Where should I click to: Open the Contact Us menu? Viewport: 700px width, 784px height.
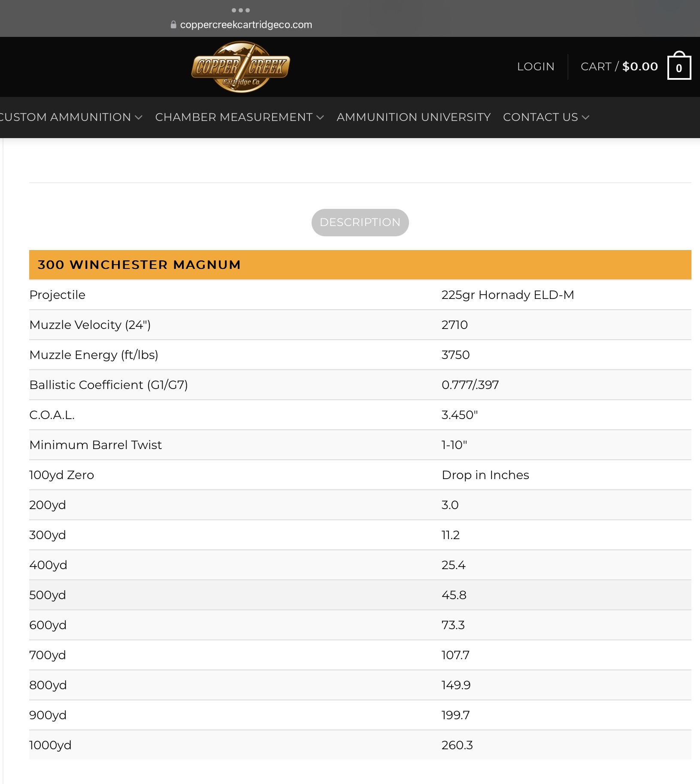546,117
